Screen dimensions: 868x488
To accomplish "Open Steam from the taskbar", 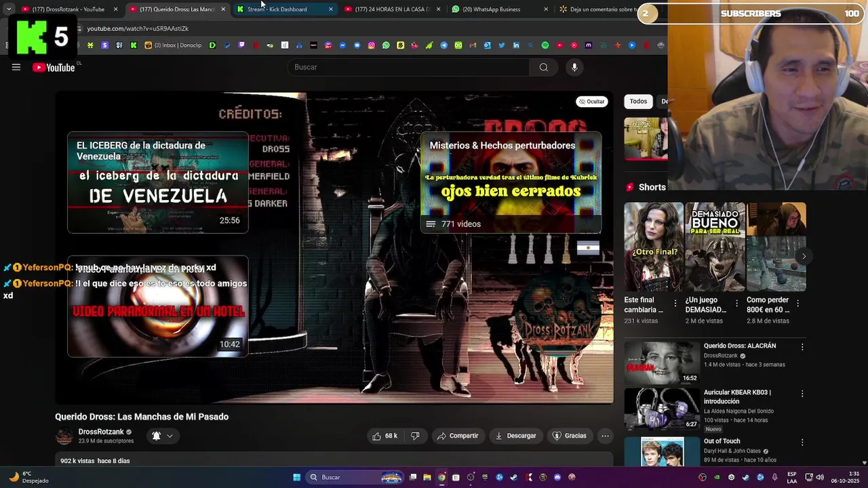I will point(513,477).
